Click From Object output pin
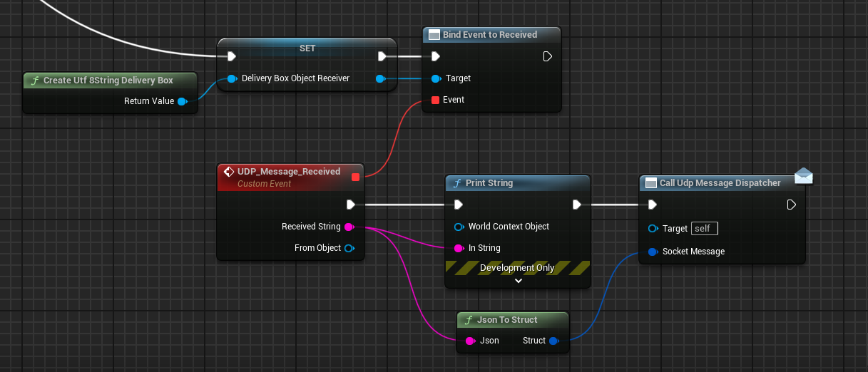Image resolution: width=868 pixels, height=372 pixels. (x=349, y=248)
